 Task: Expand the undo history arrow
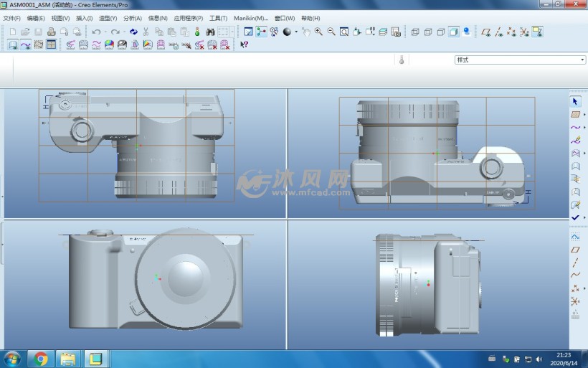[x=105, y=32]
